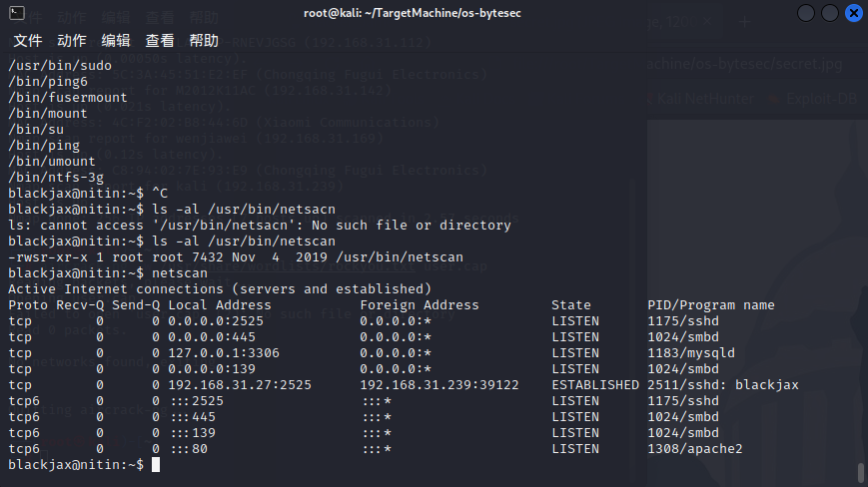Click local address 192.168.31.27:2525

click(240, 385)
